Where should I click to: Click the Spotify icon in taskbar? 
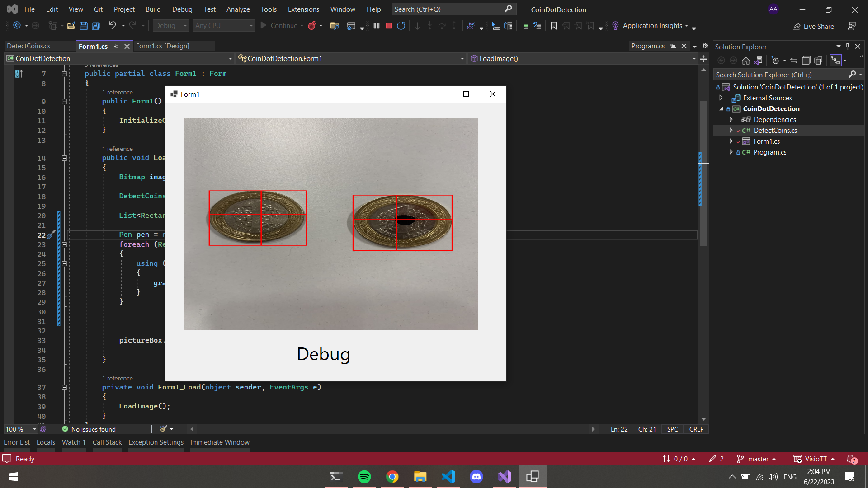(364, 477)
